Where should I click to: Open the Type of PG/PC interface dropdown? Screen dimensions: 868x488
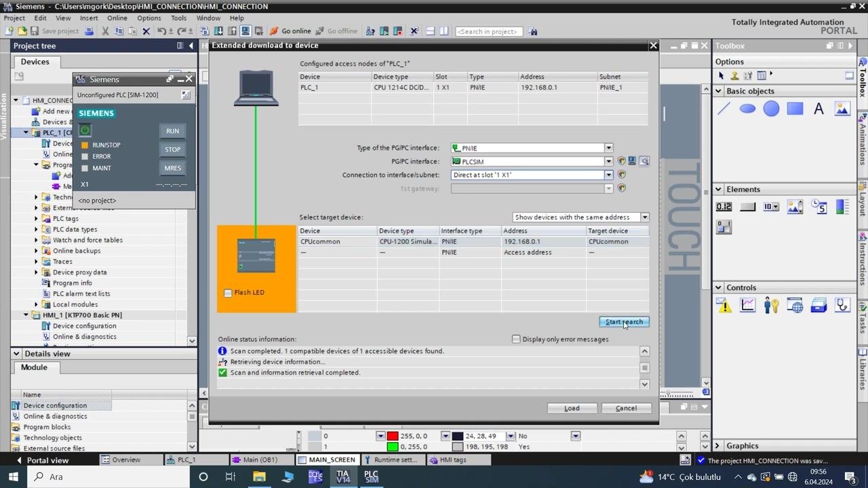click(608, 148)
